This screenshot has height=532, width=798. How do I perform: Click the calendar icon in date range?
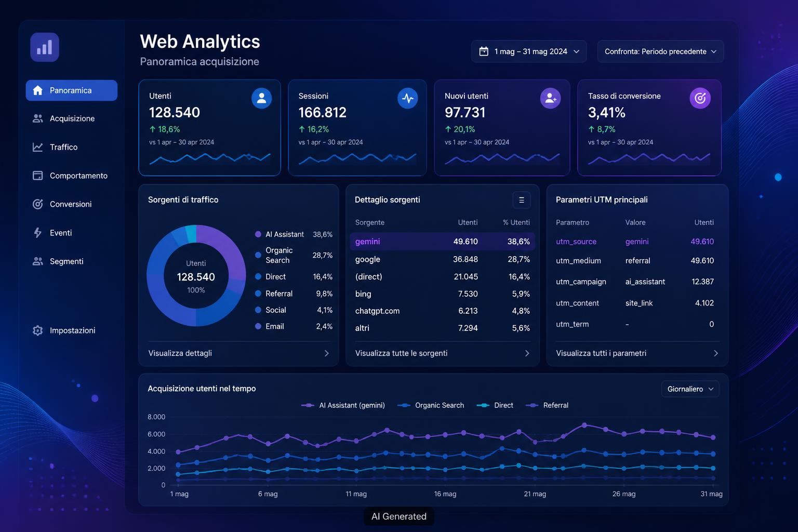point(484,51)
